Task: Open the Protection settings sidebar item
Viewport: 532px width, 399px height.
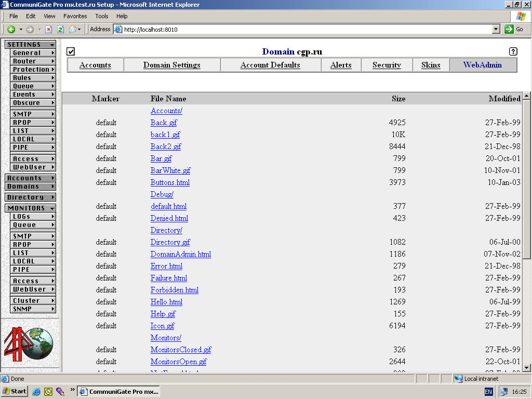Action: (33, 70)
